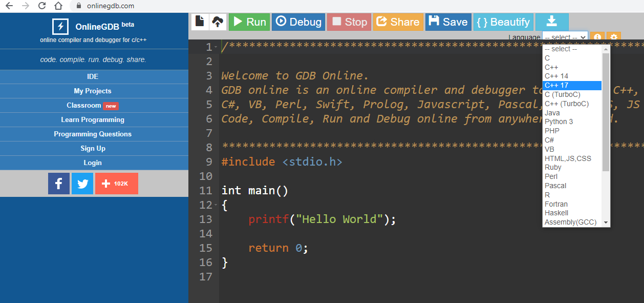Select Ruby in the language list
Image resolution: width=644 pixels, height=303 pixels.
pyautogui.click(x=572, y=167)
